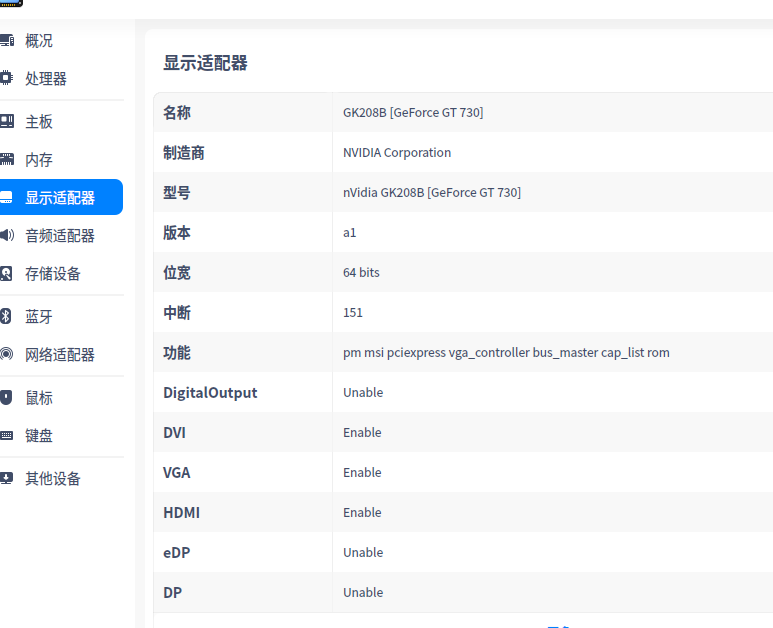Click the VGA row label

pyautogui.click(x=176, y=472)
